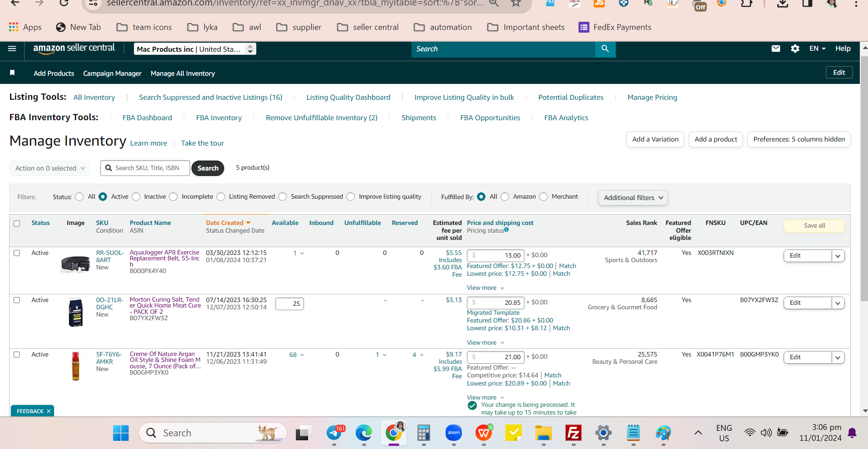Open Campaign Manager menu item

112,73
